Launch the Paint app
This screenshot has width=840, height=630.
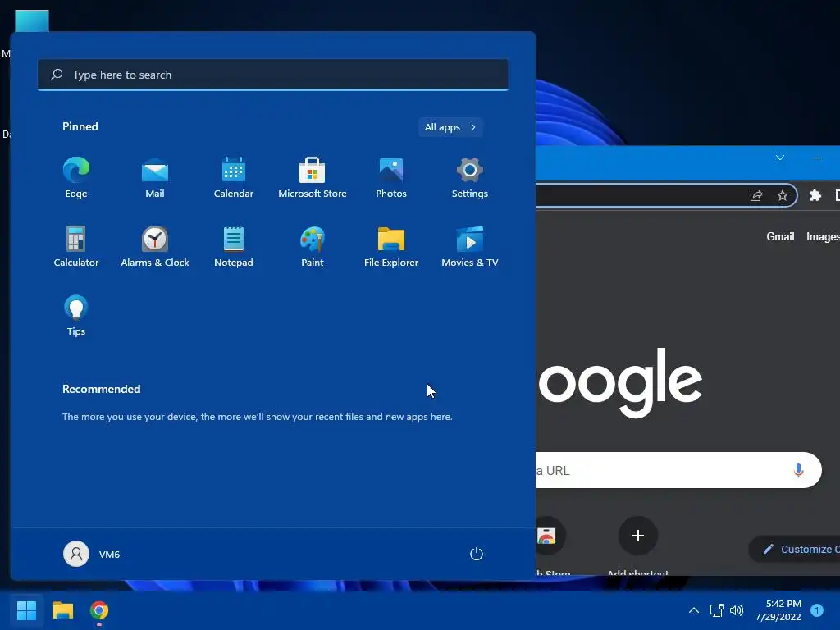pos(313,246)
